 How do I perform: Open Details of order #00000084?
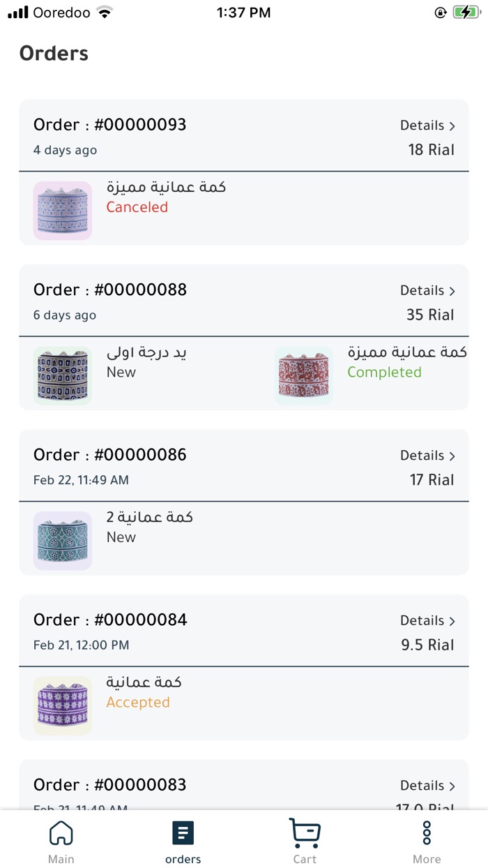point(427,620)
